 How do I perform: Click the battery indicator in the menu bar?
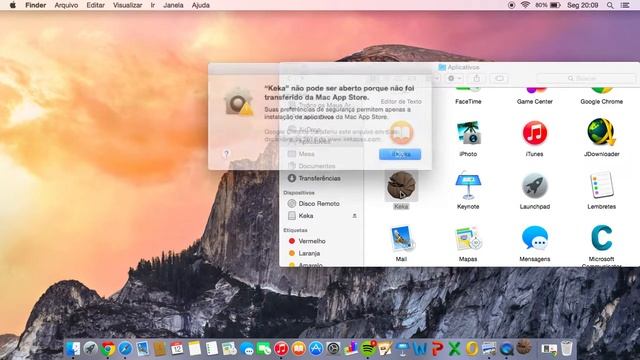548,5
